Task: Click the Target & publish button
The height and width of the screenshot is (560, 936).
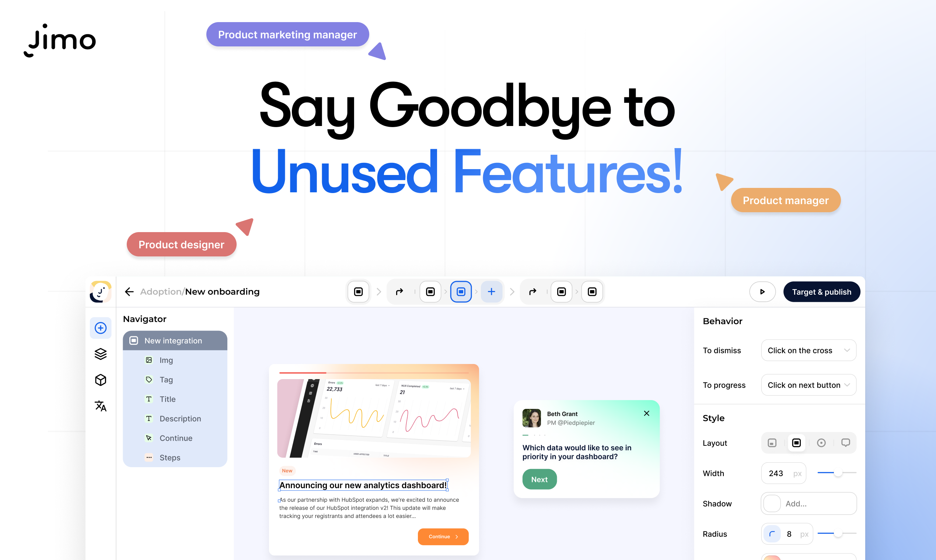Action: 820,291
